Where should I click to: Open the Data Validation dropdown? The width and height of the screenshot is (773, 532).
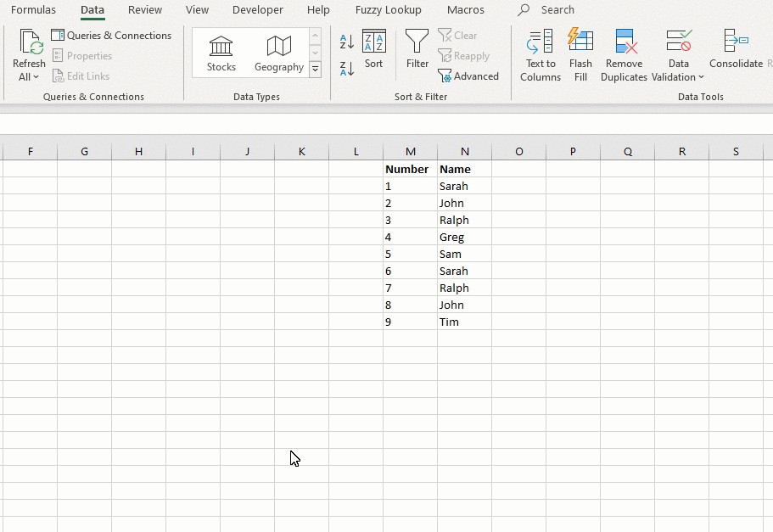(701, 77)
